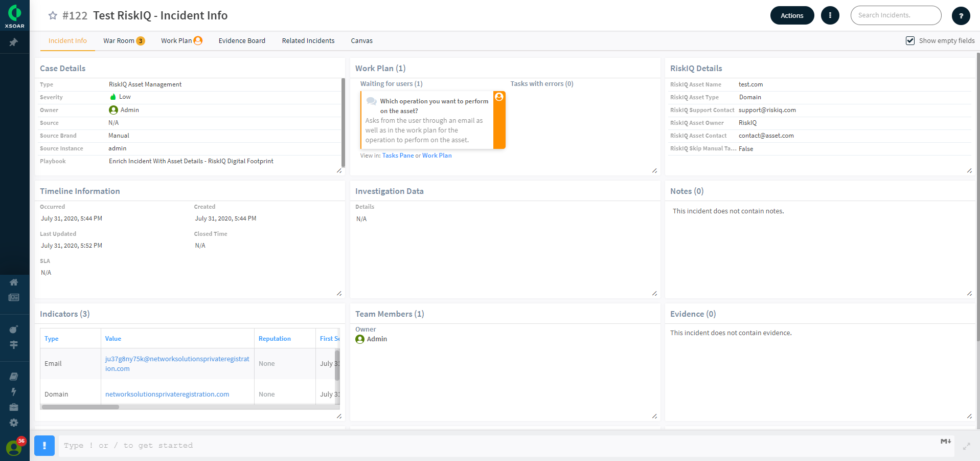Click the Tasks with errors (0) label
This screenshot has height=461, width=980.
coord(542,84)
